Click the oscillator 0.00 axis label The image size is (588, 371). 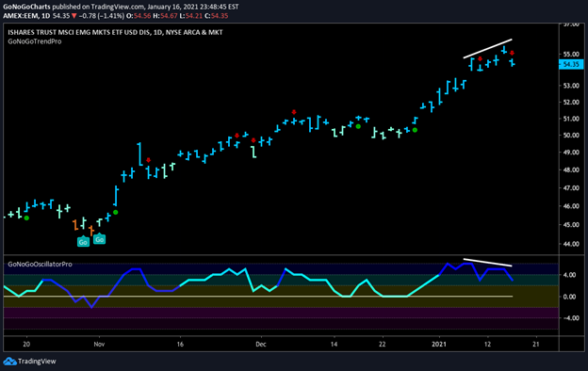pyautogui.click(x=569, y=297)
